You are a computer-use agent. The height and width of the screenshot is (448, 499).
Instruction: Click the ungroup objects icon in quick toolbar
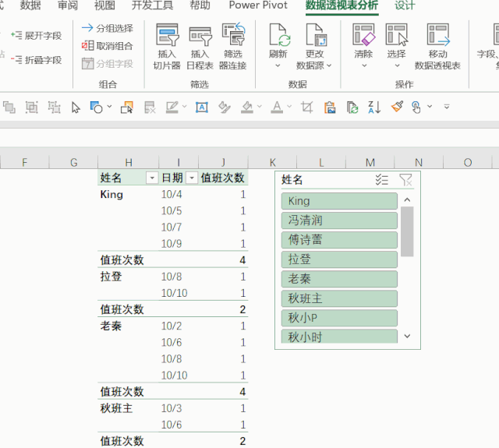(x=54, y=108)
